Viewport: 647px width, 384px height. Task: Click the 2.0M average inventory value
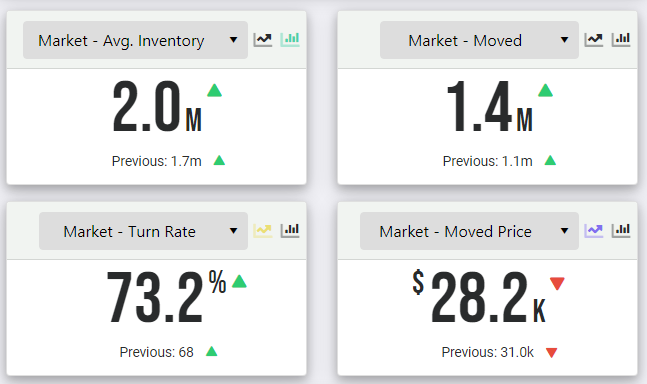click(157, 106)
